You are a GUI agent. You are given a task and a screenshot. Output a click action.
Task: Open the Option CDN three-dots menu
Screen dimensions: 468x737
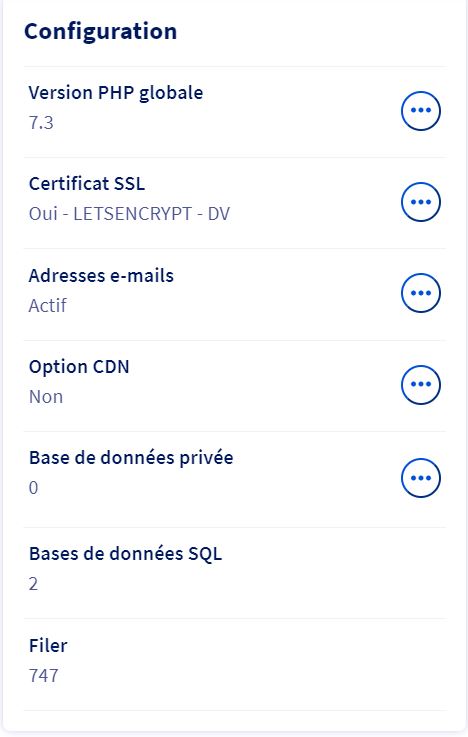coord(421,384)
